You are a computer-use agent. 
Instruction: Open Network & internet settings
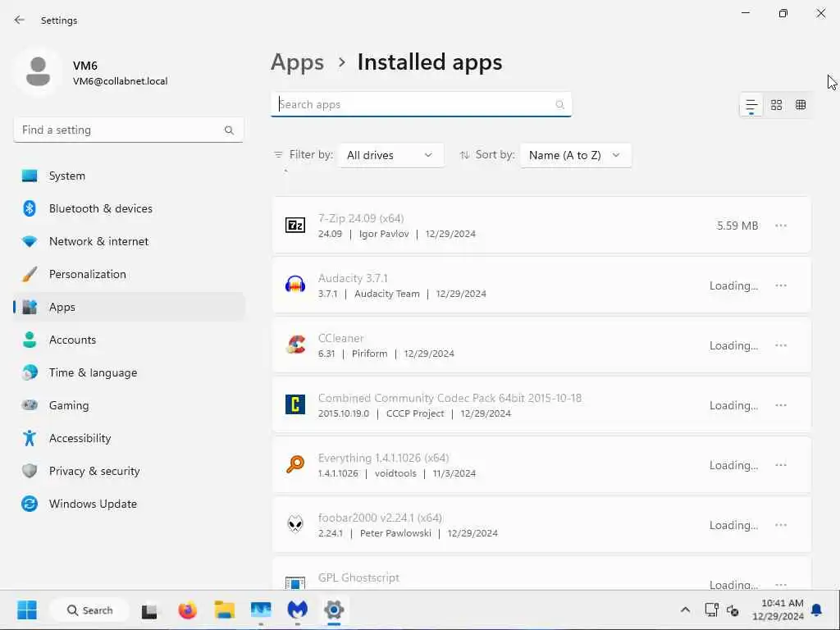129,241
